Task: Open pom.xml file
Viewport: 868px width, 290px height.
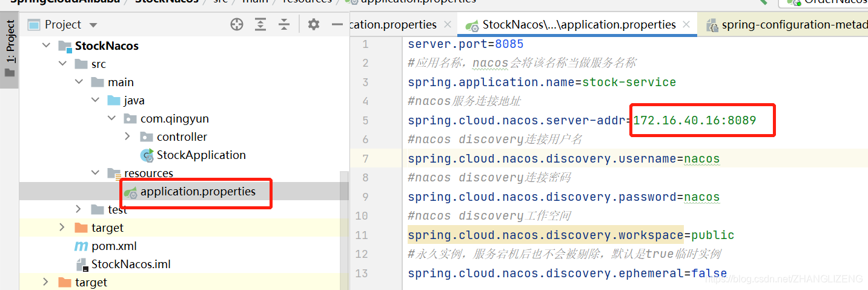Action: click(114, 246)
